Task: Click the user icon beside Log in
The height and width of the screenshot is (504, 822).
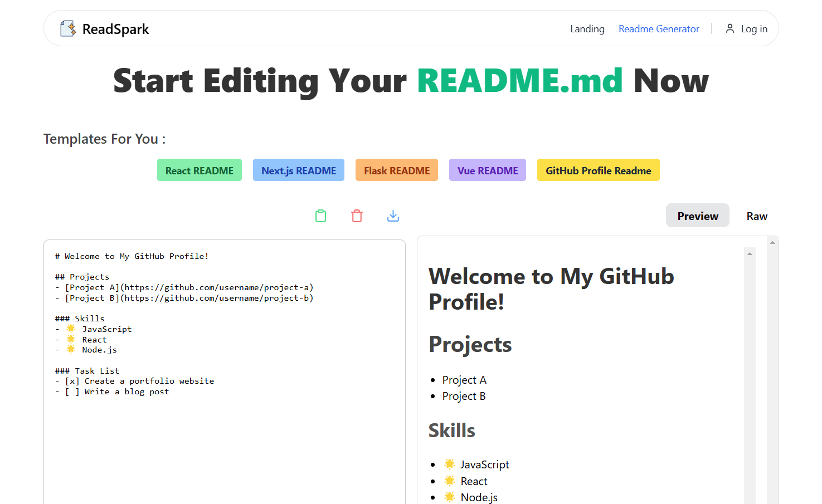Action: [x=729, y=28]
